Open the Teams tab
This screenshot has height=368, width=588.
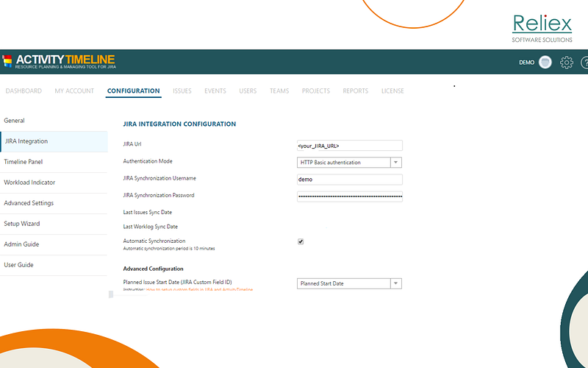(279, 91)
